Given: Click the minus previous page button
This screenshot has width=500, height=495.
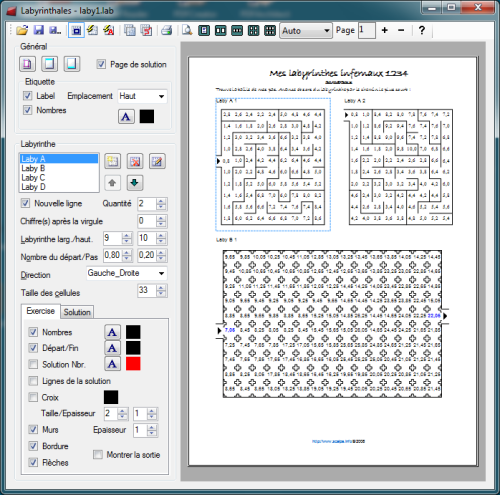Looking at the screenshot, I should [401, 30].
